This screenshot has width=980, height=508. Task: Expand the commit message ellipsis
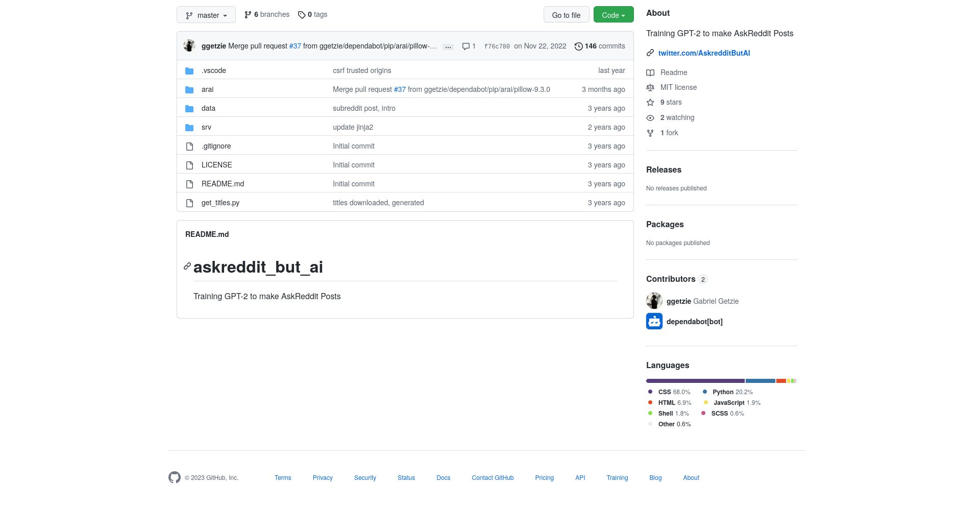pos(448,46)
